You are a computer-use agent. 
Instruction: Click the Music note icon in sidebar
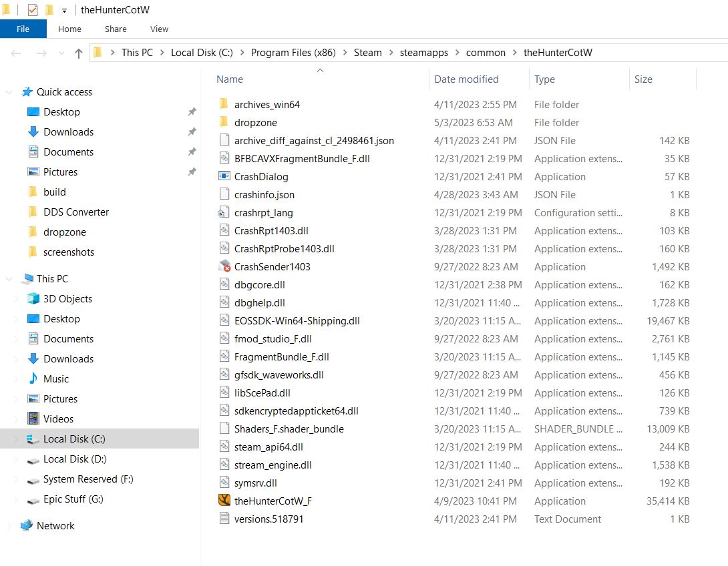(33, 378)
